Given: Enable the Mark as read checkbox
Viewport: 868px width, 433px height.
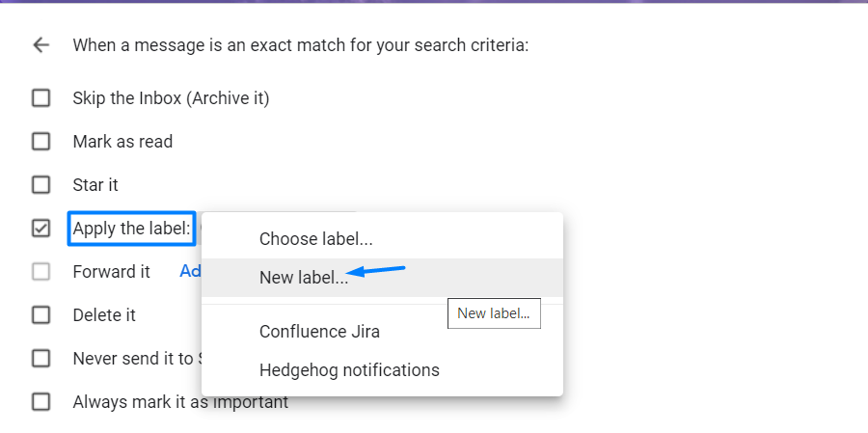Looking at the screenshot, I should (x=41, y=142).
